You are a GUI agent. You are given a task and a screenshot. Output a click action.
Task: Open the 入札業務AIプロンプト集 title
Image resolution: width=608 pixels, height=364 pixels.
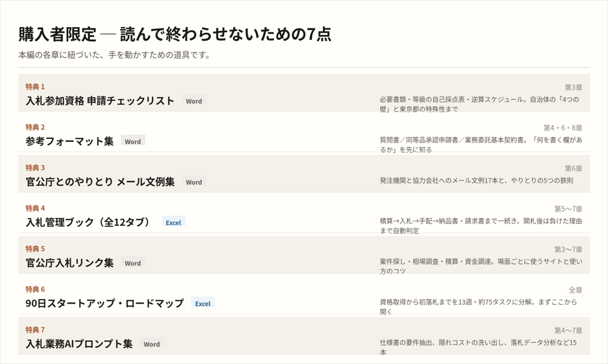point(79,344)
